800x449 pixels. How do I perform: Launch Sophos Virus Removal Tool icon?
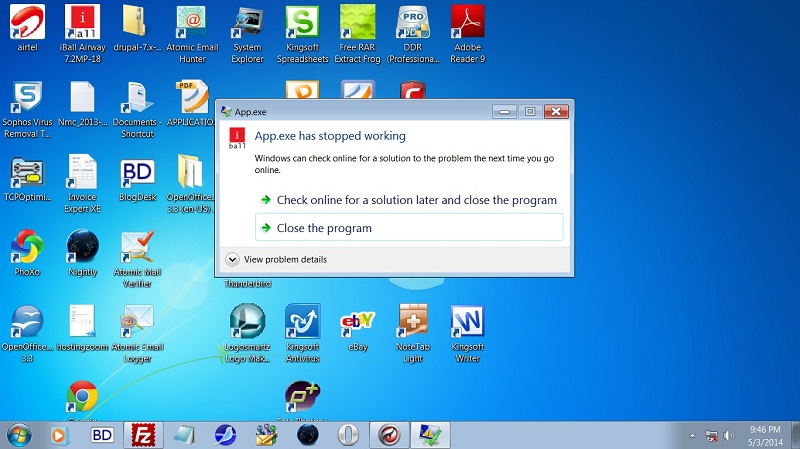point(27,99)
